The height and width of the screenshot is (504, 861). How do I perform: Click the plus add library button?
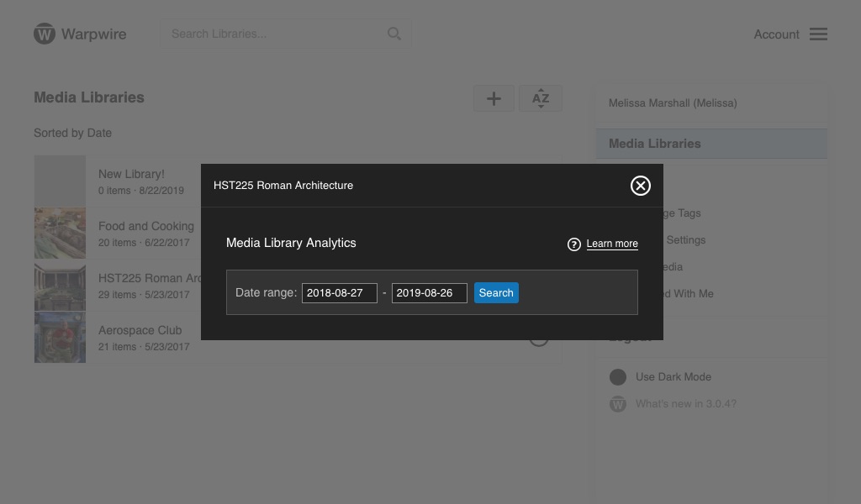coord(494,99)
